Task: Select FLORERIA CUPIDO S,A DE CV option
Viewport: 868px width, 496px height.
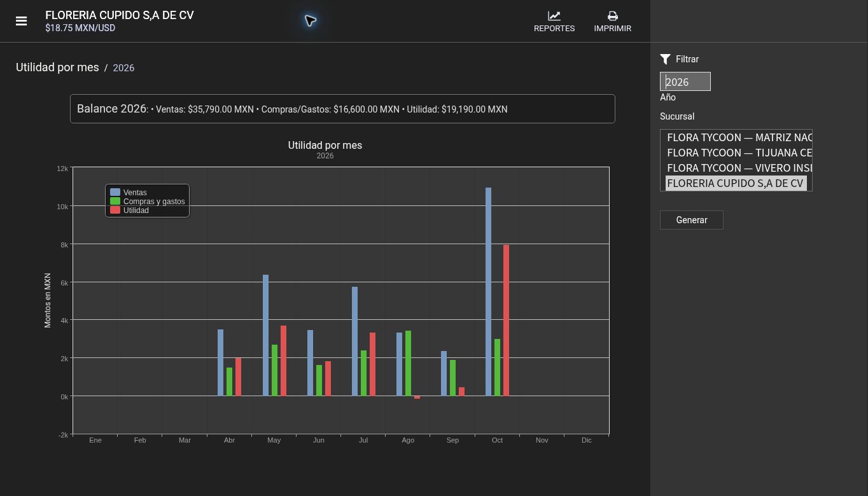Action: (x=736, y=183)
